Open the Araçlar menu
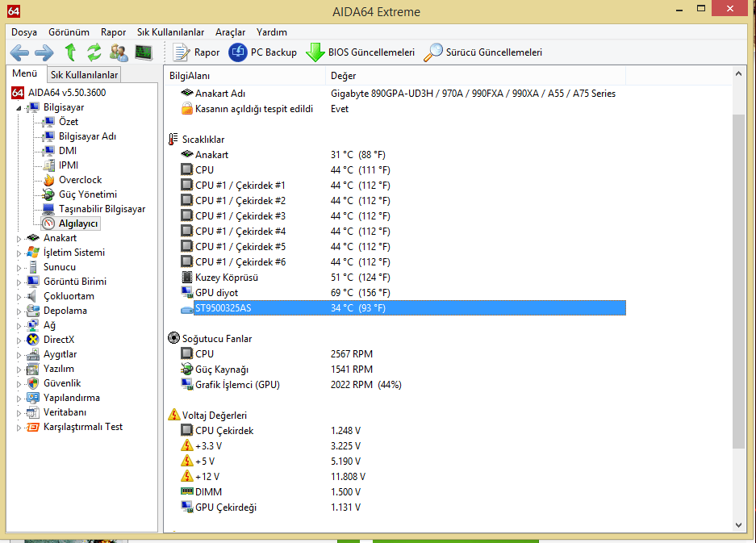 231,32
